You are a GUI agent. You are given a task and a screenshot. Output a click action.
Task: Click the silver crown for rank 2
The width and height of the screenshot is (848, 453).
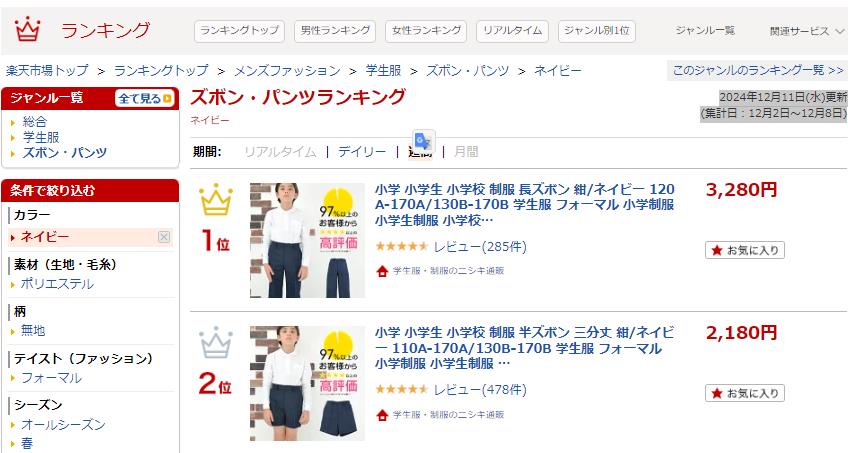[x=216, y=343]
